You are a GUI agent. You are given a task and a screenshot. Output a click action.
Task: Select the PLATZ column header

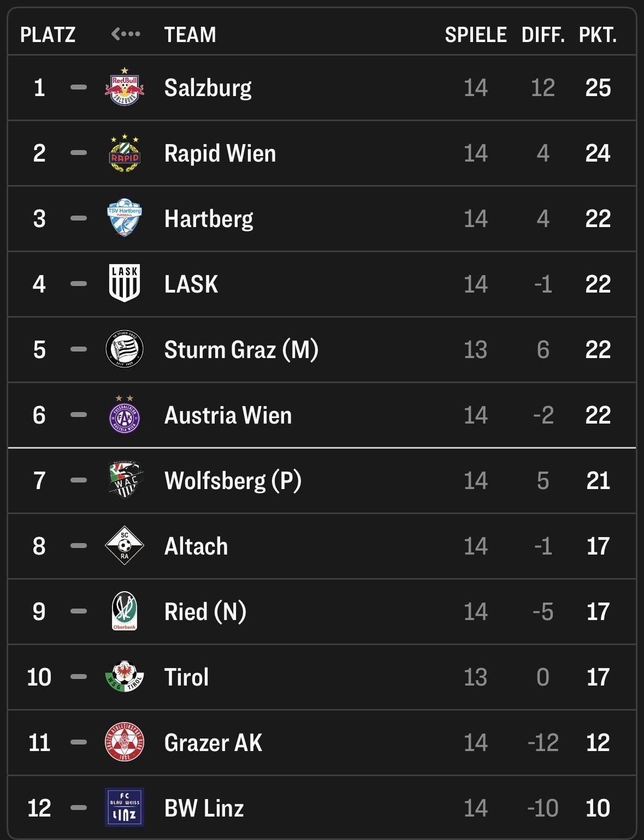[x=48, y=35]
